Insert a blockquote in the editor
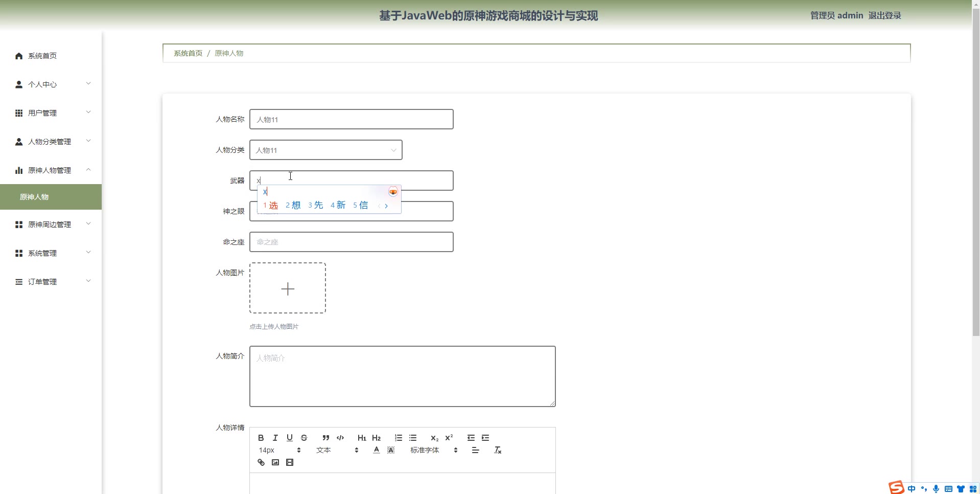 [325, 438]
